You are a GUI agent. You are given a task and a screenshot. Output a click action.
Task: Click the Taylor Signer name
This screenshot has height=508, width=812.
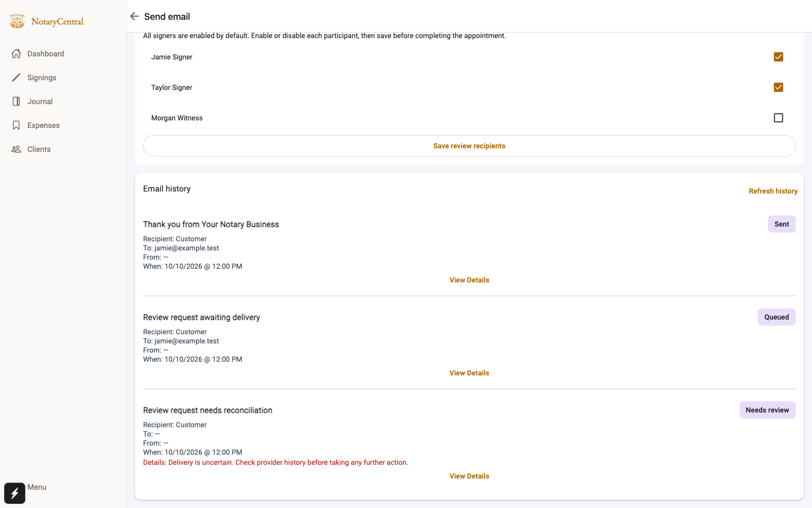tap(172, 87)
